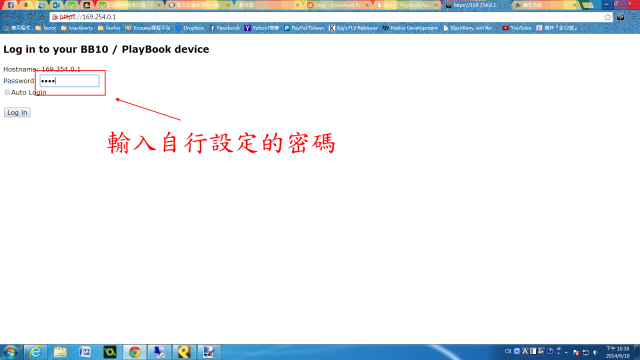Image resolution: width=640 pixels, height=360 pixels.
Task: Tick the Auto Login checkbox
Action: 7,92
